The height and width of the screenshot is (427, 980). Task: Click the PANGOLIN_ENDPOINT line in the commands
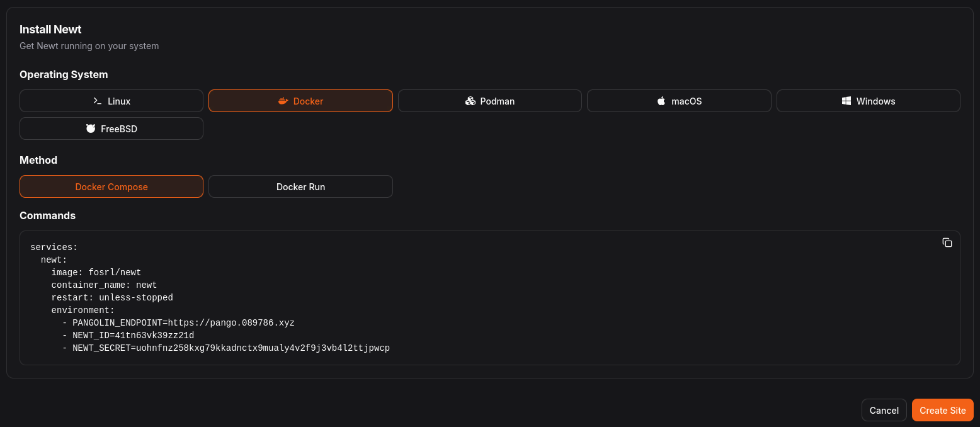point(178,323)
